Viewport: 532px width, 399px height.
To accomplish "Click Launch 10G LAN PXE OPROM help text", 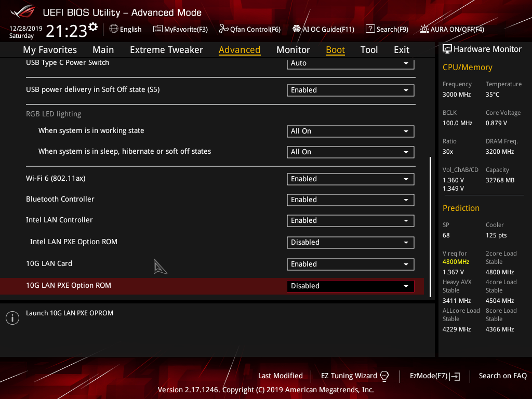I will 70,313.
